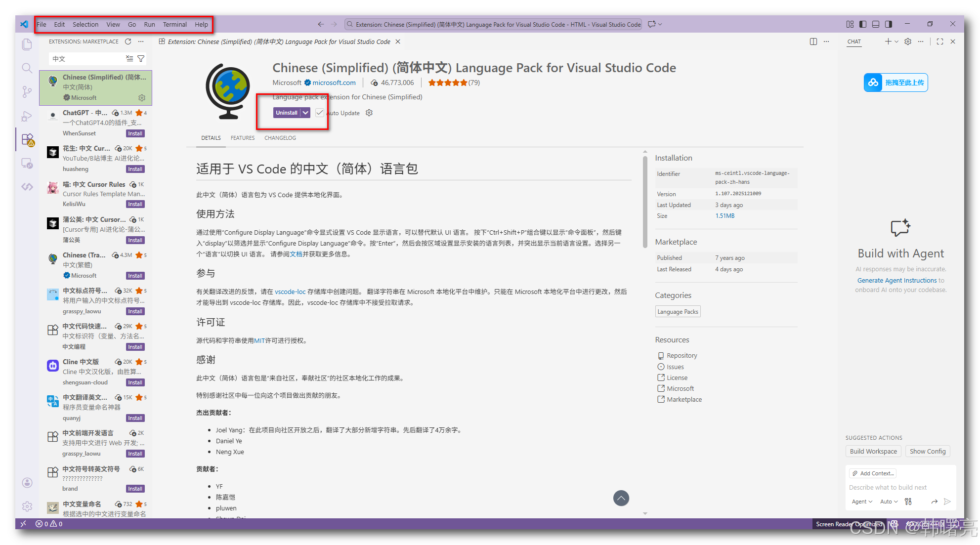
Task: Refresh the Extensions Marketplace list
Action: tap(128, 42)
